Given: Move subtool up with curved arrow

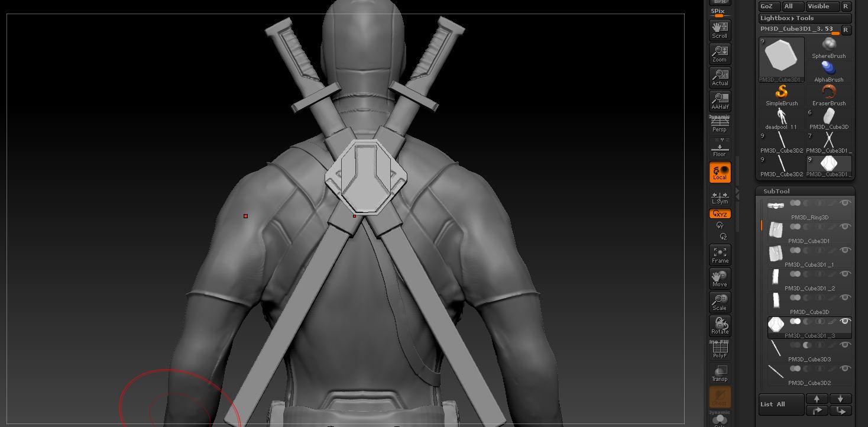Looking at the screenshot, I should (x=817, y=410).
